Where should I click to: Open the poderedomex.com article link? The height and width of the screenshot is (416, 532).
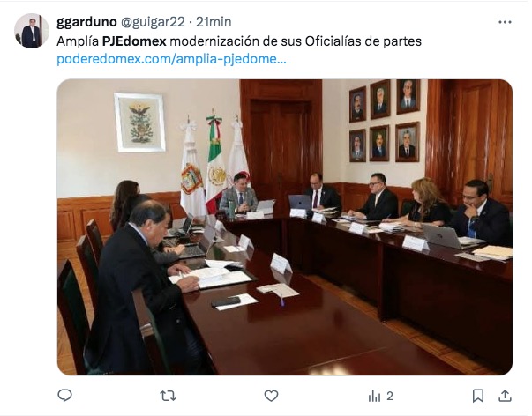[x=171, y=59]
